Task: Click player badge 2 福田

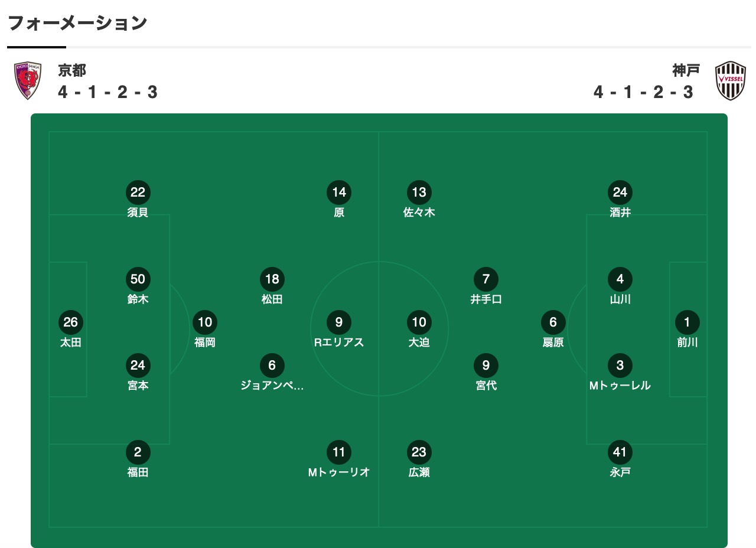Action: click(138, 453)
